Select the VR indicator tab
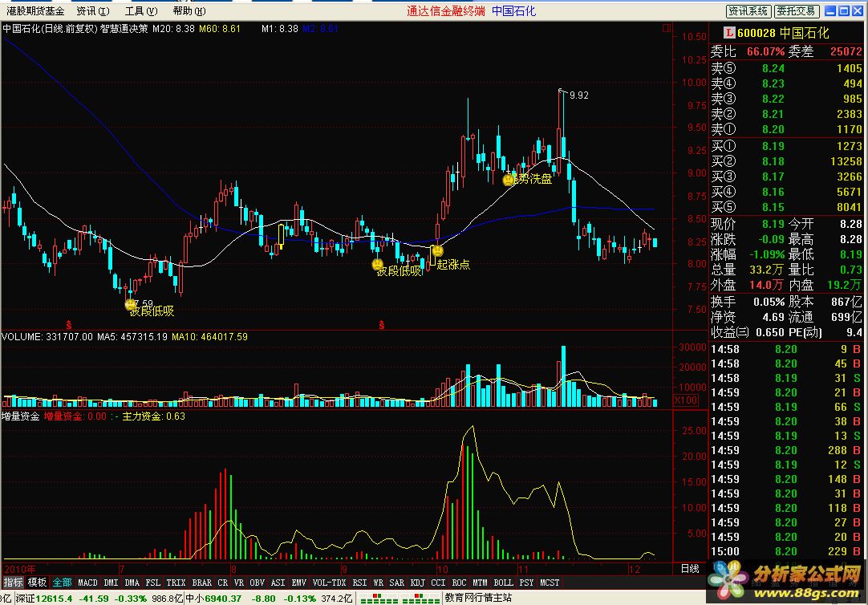 click(238, 583)
